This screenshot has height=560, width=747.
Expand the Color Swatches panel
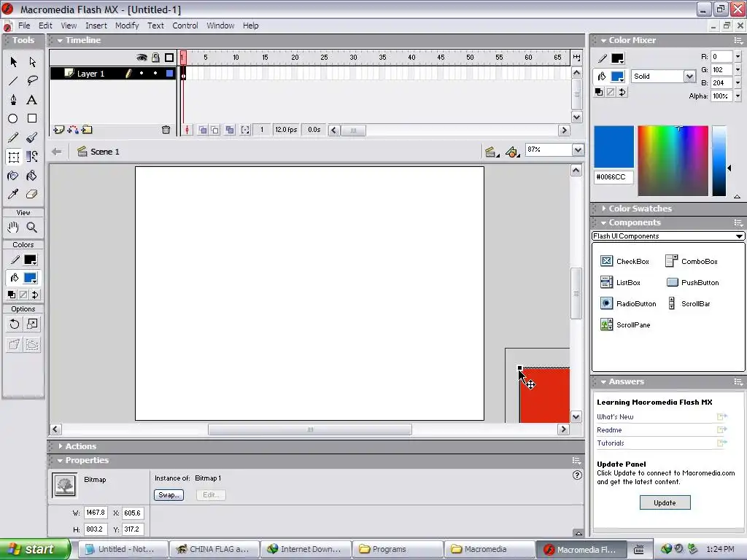[x=603, y=209]
